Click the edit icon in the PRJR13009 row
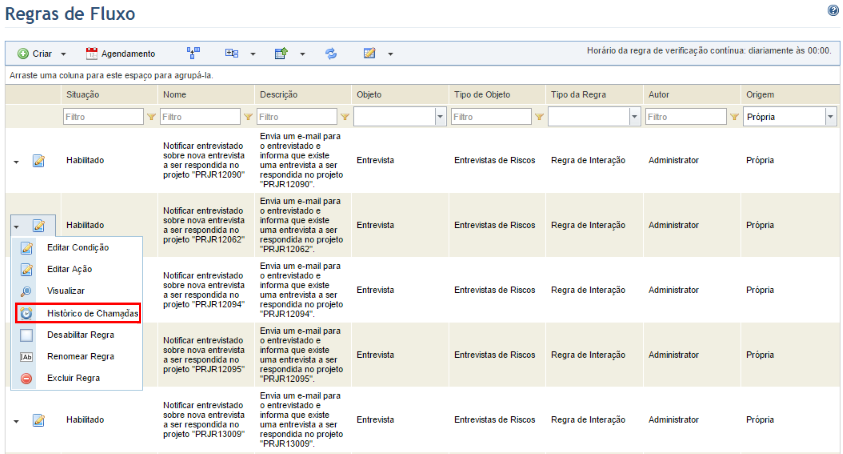This screenshot has height=454, width=843. (39, 420)
